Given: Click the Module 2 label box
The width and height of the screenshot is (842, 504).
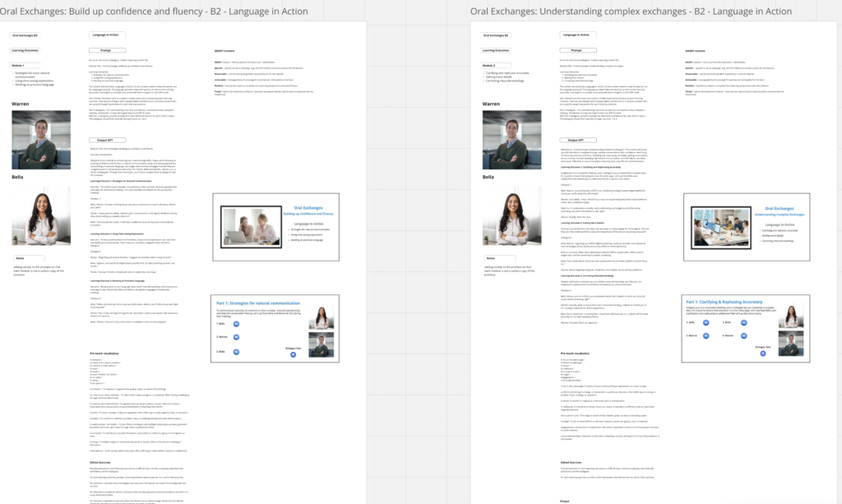Looking at the screenshot, I should (x=496, y=65).
